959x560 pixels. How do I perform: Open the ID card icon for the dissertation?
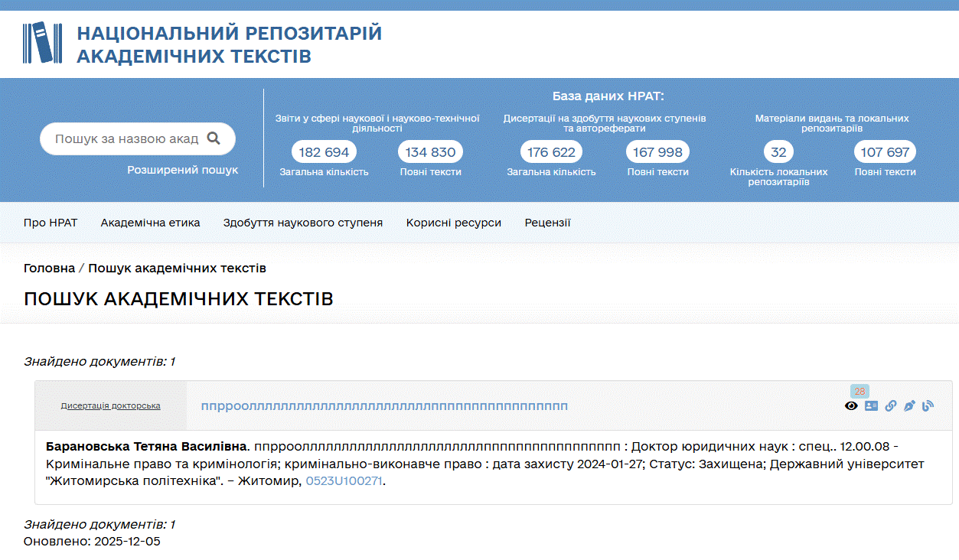click(871, 406)
